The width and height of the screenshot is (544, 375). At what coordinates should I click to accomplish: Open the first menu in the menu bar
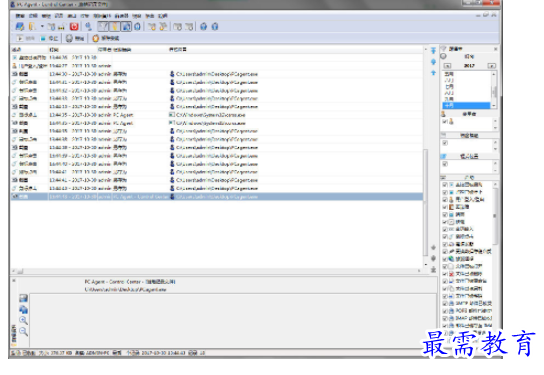click(x=20, y=16)
